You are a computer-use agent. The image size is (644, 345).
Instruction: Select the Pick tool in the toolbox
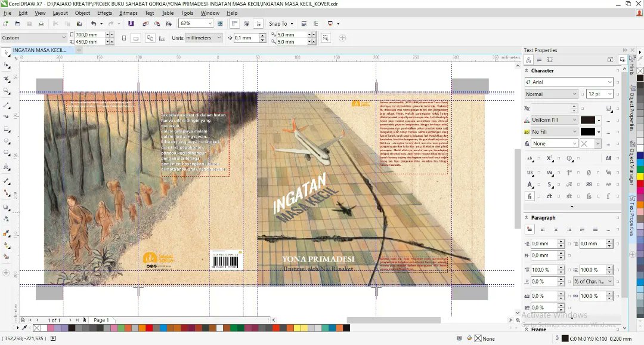[6, 53]
